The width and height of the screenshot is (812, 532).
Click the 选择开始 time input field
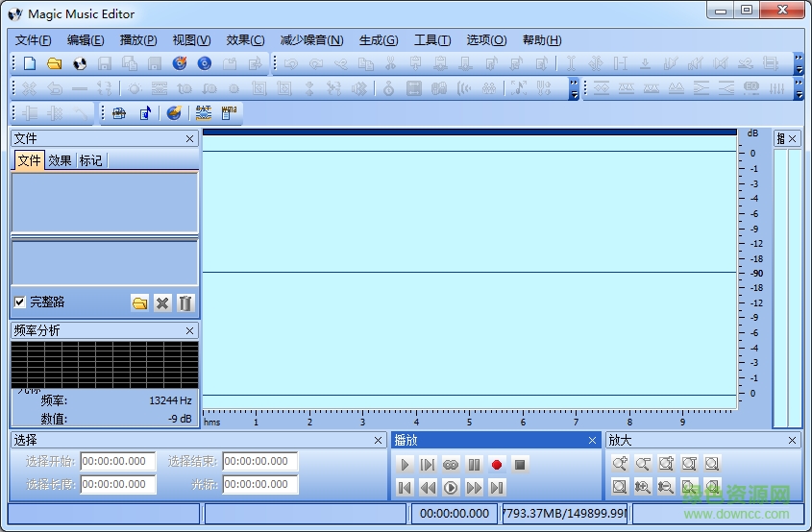click(118, 462)
